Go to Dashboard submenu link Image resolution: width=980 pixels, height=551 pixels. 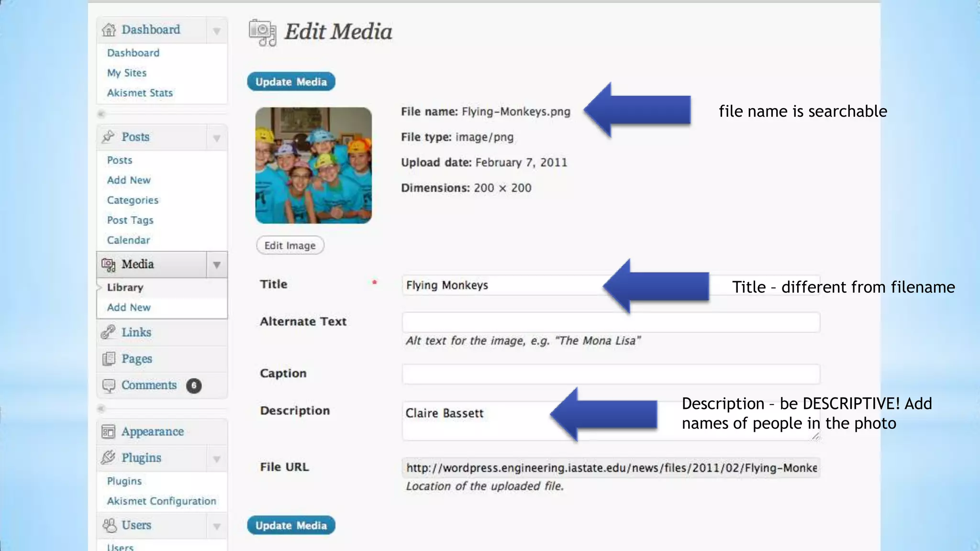[x=133, y=53]
